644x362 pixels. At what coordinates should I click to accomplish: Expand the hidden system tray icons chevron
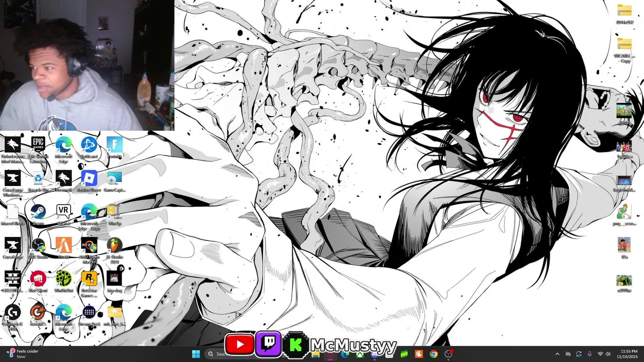pos(557,354)
